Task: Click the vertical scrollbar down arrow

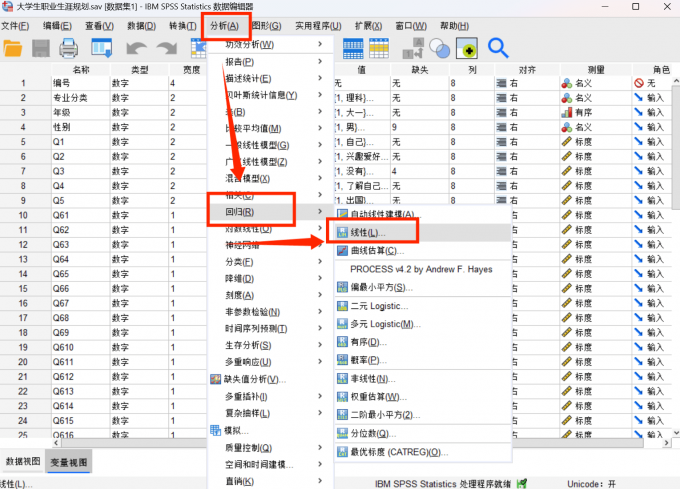Action: pos(676,433)
